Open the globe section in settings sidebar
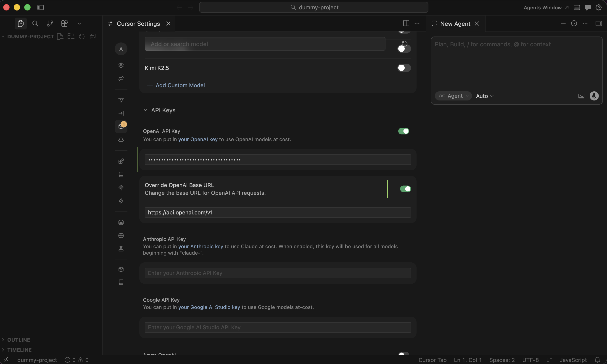The image size is (607, 364). click(121, 236)
